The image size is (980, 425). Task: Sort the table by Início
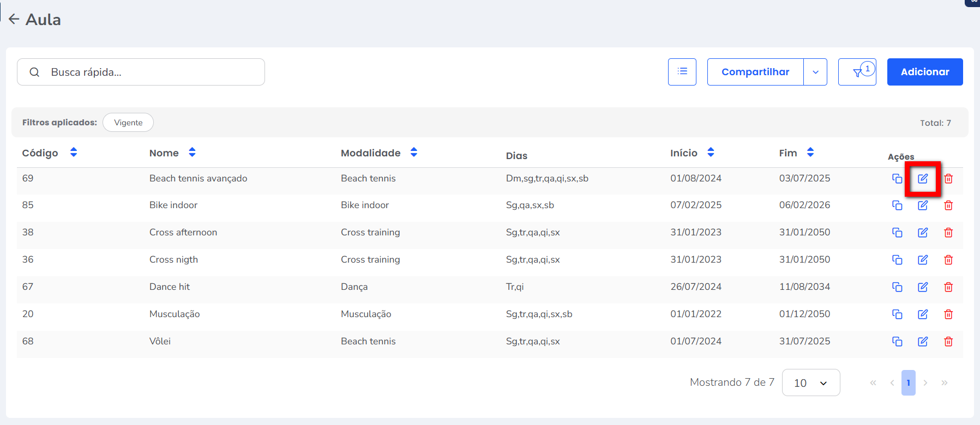[x=711, y=152]
